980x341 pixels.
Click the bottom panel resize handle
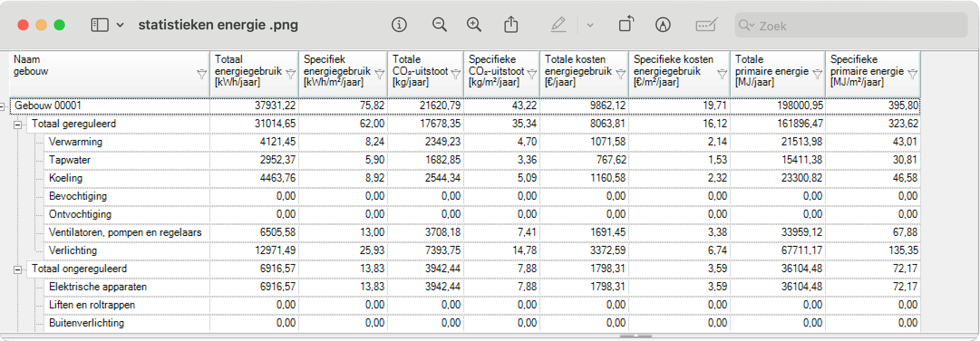pos(636,336)
